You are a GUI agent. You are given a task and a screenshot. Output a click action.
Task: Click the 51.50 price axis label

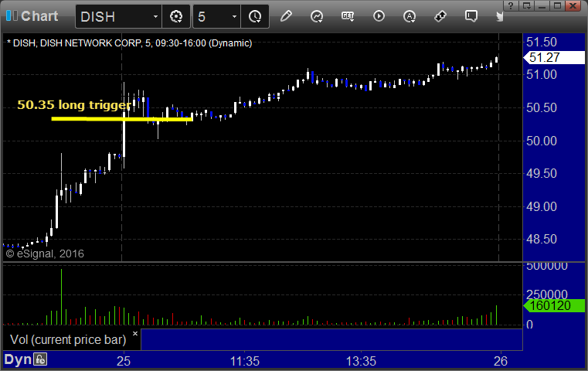pyautogui.click(x=542, y=42)
